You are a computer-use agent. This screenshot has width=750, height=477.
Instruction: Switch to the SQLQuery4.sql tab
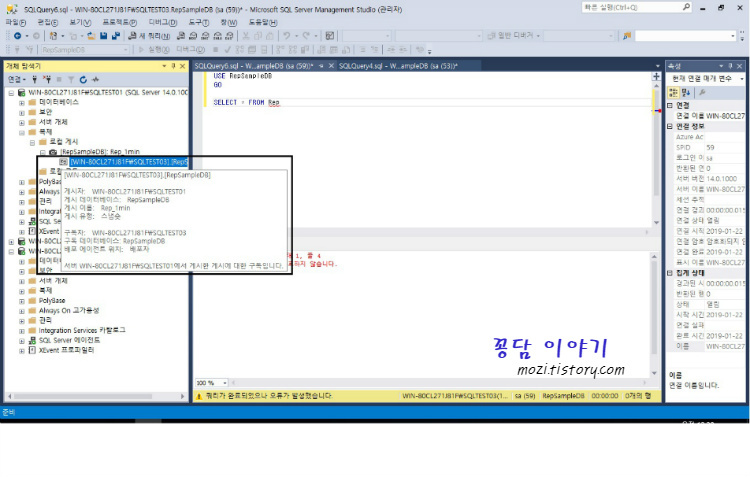pyautogui.click(x=398, y=66)
